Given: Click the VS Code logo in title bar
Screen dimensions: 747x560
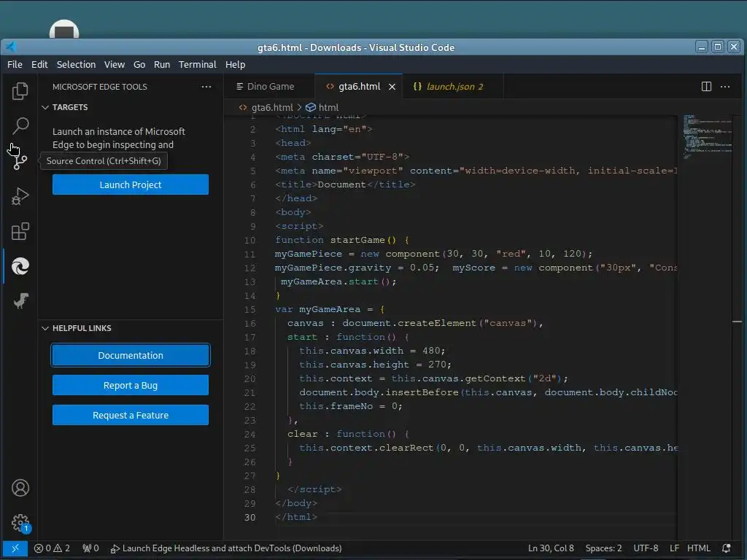Looking at the screenshot, I should click(11, 47).
